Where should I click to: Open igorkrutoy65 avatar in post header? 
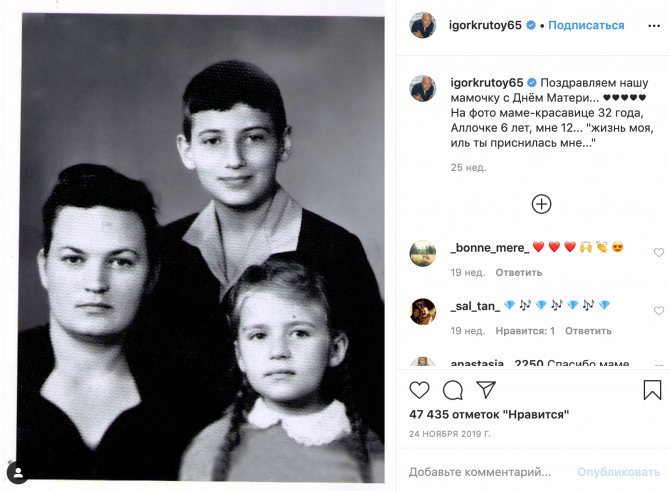[423, 25]
